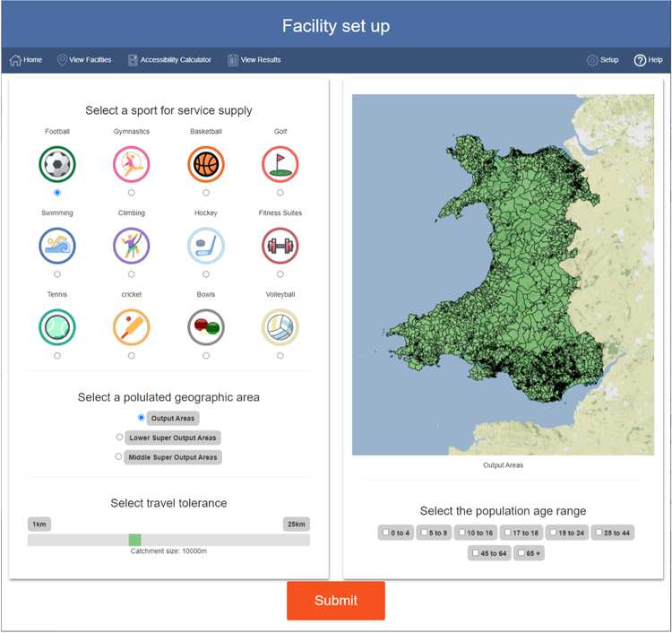The width and height of the screenshot is (672, 633).
Task: Open the View Results menu item
Action: tap(254, 60)
